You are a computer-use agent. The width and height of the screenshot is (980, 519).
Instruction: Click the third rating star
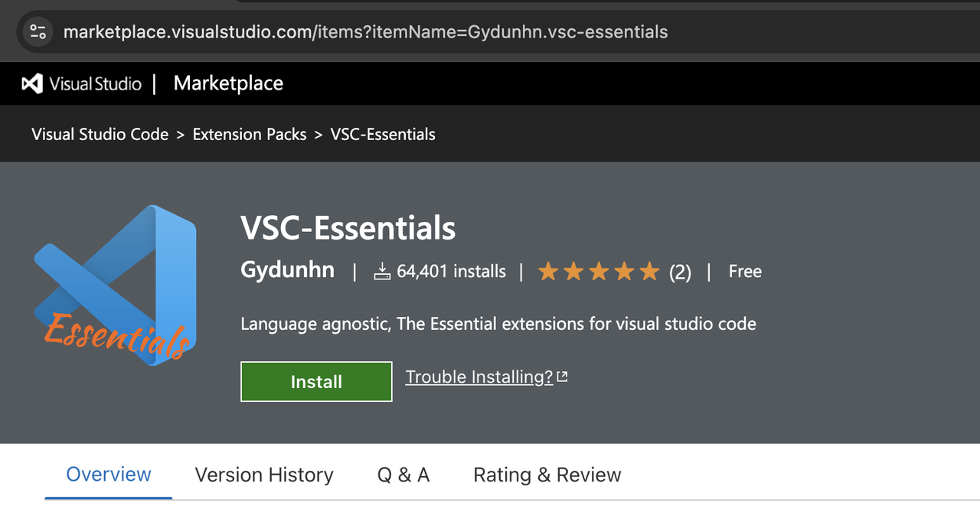(x=599, y=271)
